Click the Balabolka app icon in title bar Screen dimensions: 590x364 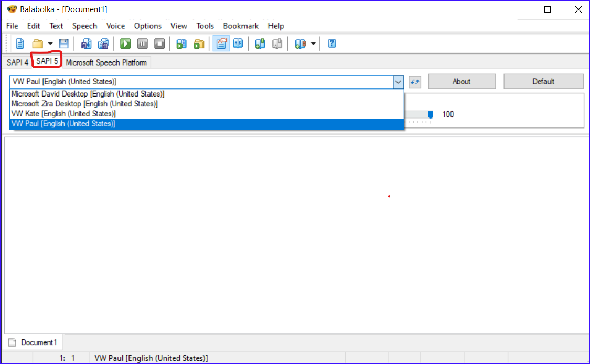tap(12, 9)
